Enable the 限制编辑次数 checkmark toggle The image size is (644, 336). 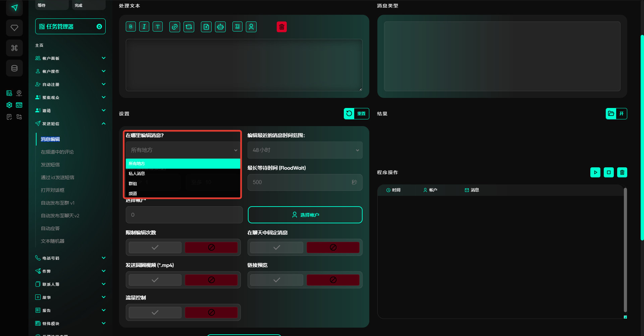[x=155, y=247]
